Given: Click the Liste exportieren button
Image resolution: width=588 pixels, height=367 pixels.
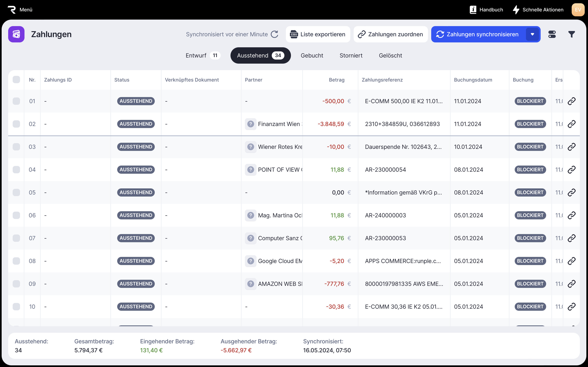Looking at the screenshot, I should [x=318, y=34].
